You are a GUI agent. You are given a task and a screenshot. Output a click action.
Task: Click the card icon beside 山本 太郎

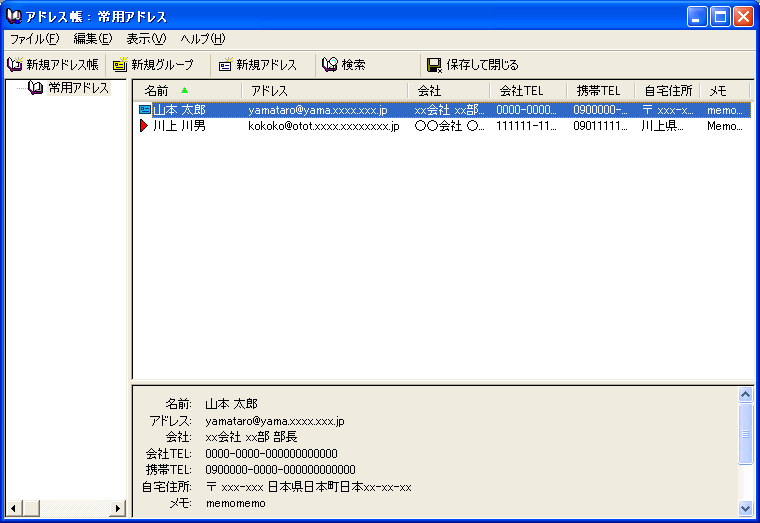coord(145,110)
